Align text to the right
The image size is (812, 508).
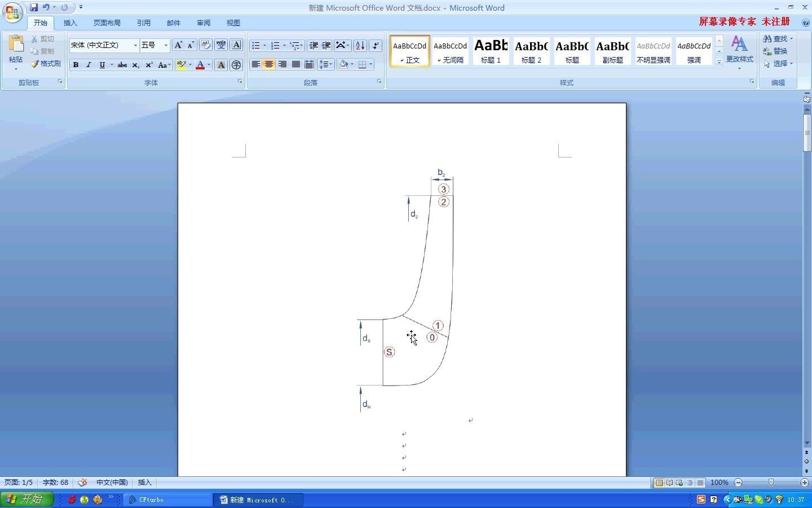[x=283, y=64]
